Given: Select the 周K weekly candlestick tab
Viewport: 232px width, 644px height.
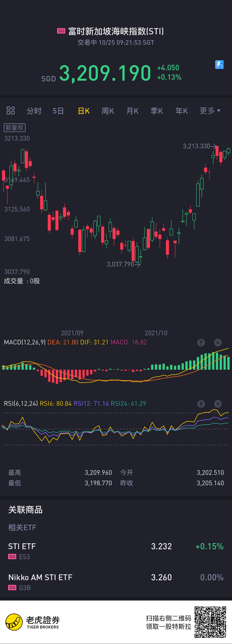Looking at the screenshot, I should pyautogui.click(x=108, y=111).
